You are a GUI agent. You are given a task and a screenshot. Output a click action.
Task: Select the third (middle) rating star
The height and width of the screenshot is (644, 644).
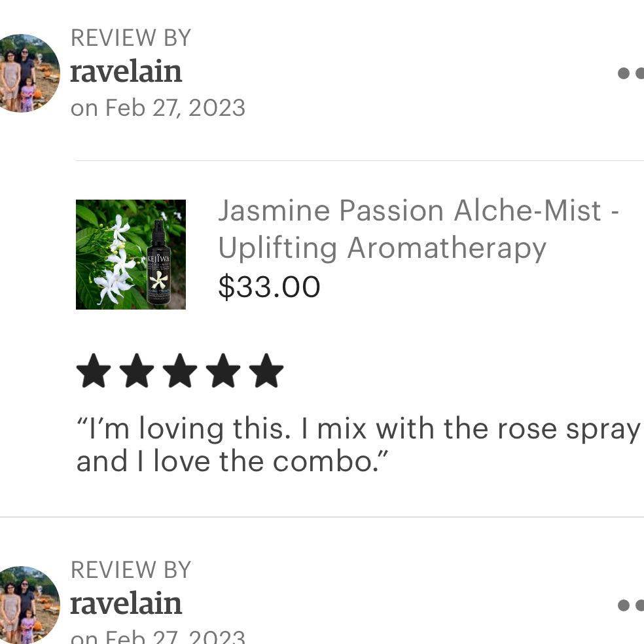(180, 372)
